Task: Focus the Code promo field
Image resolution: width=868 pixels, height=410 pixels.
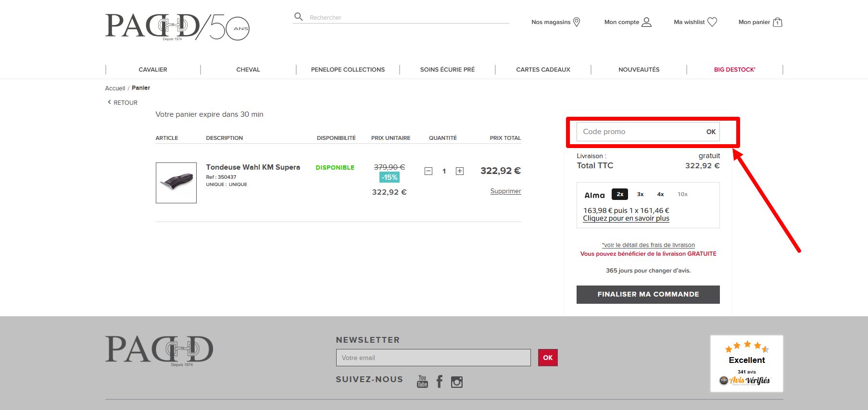Action: 640,132
